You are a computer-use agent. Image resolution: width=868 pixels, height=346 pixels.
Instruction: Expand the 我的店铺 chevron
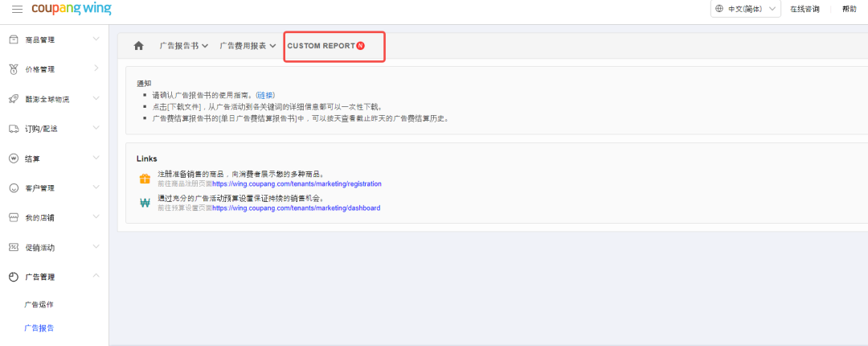[x=96, y=216]
